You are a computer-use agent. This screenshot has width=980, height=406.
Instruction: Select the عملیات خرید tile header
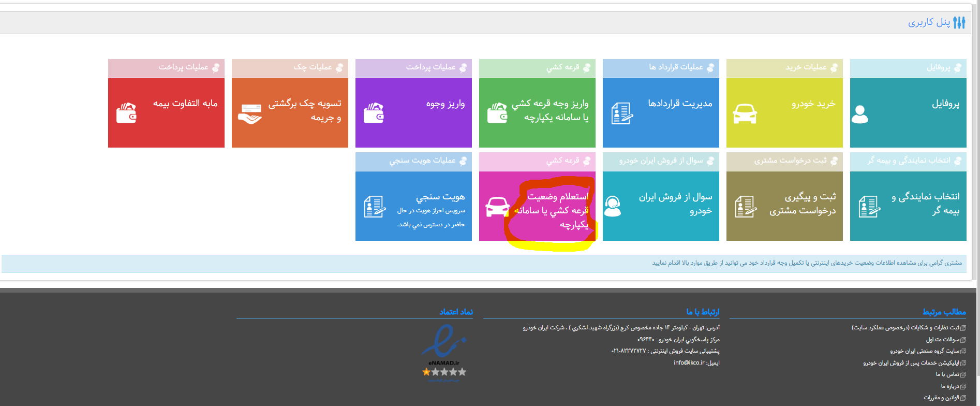[x=784, y=68]
